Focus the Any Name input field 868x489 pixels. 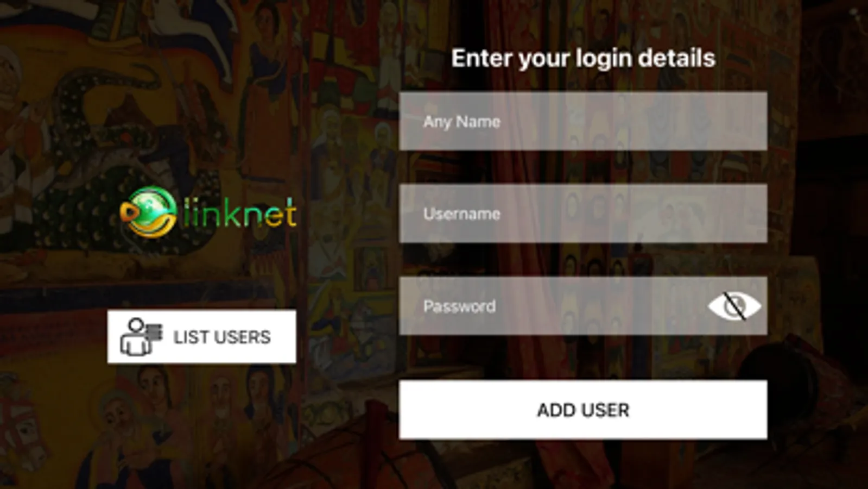pyautogui.click(x=583, y=121)
